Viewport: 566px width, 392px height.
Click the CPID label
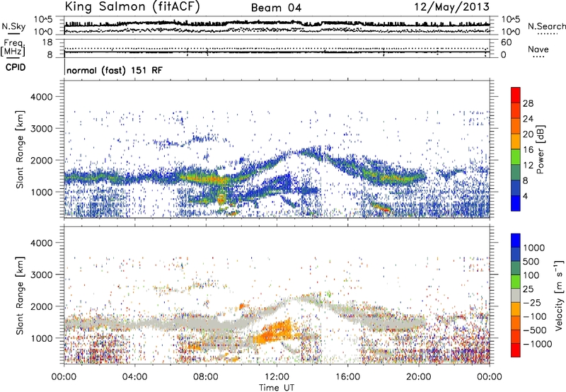point(16,67)
